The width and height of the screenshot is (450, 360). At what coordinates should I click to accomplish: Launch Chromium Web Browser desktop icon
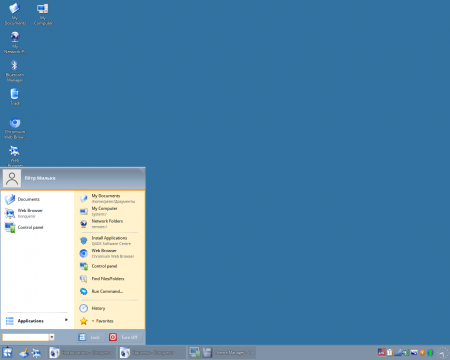tap(15, 128)
